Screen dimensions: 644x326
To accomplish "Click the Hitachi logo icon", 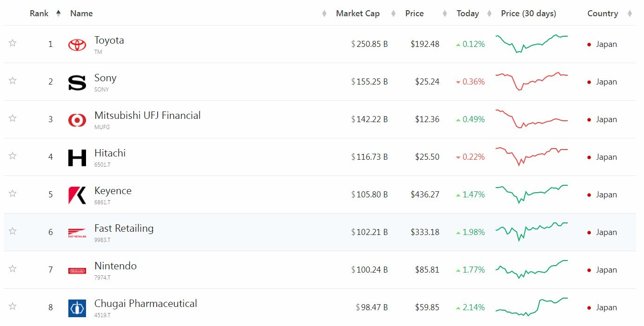I will 77,157.
